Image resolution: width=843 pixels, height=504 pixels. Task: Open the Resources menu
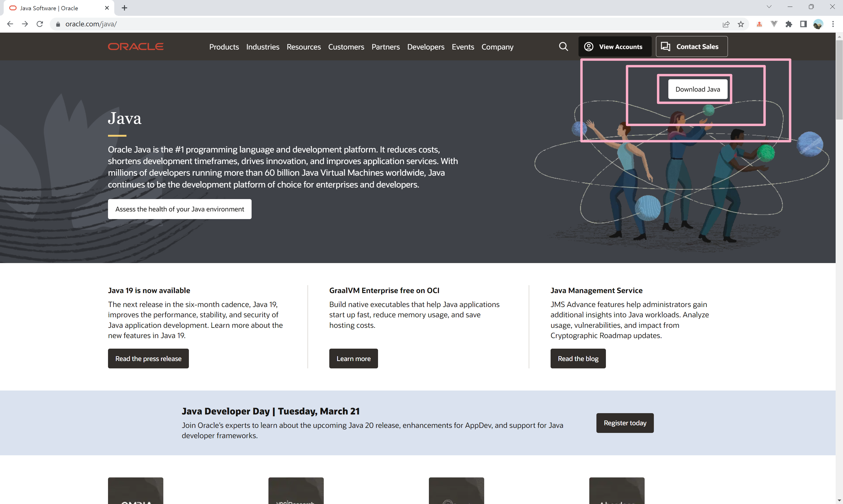click(x=303, y=47)
